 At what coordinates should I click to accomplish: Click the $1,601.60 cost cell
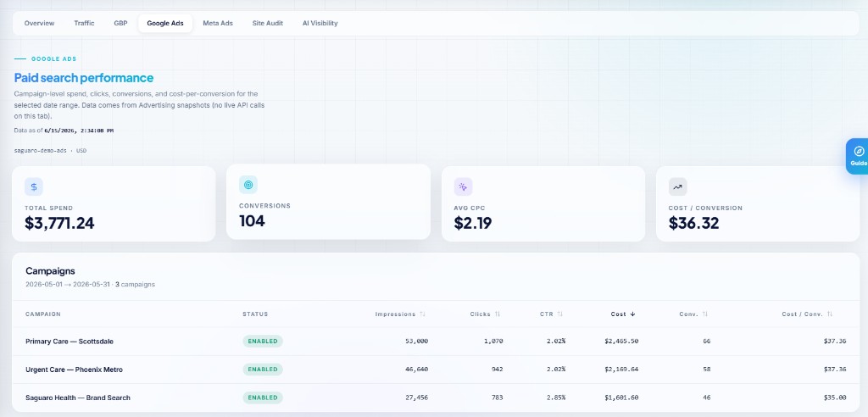tap(621, 398)
